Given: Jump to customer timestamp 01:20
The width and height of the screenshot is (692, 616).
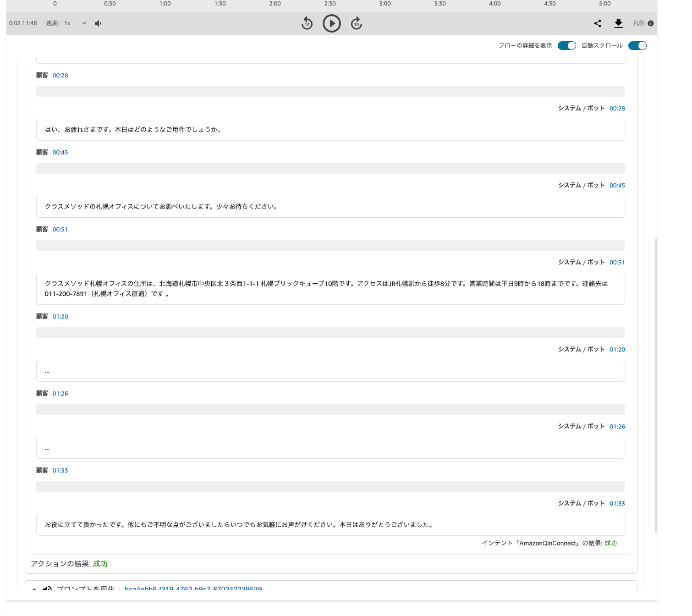Looking at the screenshot, I should pyautogui.click(x=60, y=316).
